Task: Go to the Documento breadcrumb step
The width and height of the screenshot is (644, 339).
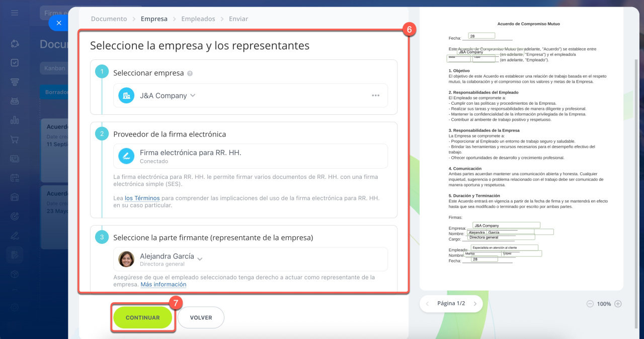Action: pos(109,19)
